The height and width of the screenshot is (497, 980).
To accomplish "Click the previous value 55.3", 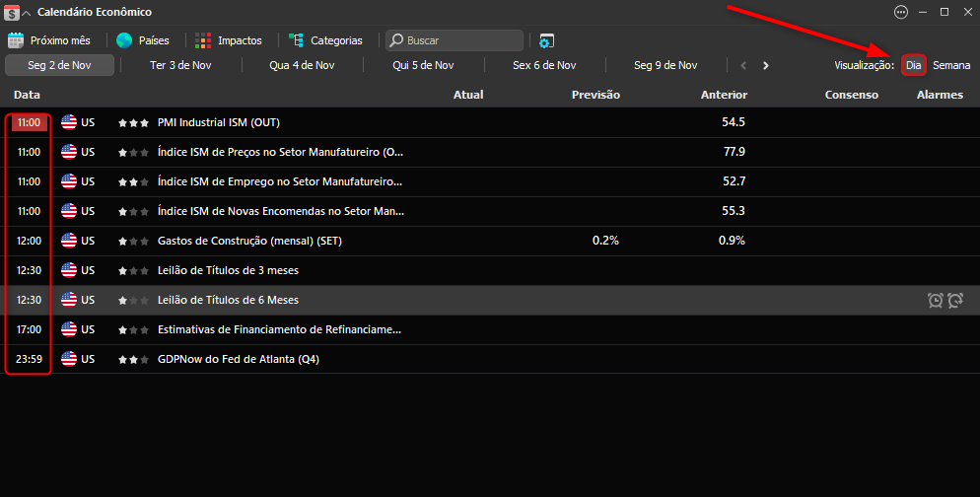I will pyautogui.click(x=734, y=211).
